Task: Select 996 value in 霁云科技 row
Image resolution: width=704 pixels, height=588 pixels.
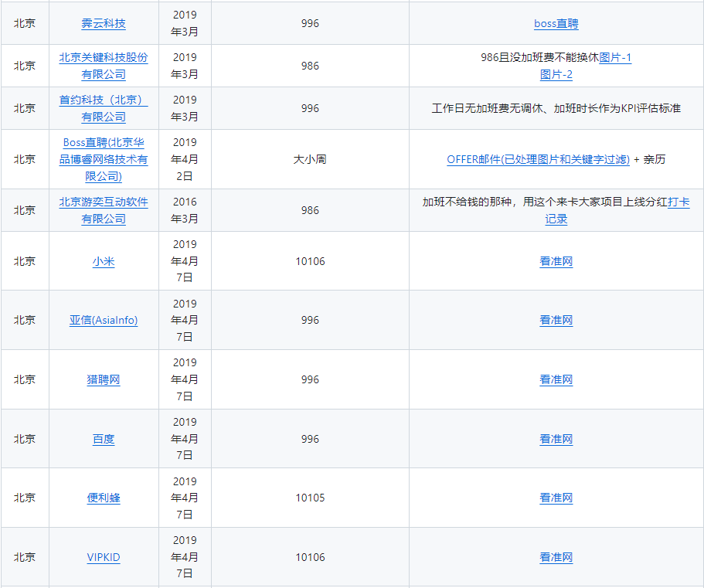Action: pyautogui.click(x=310, y=23)
